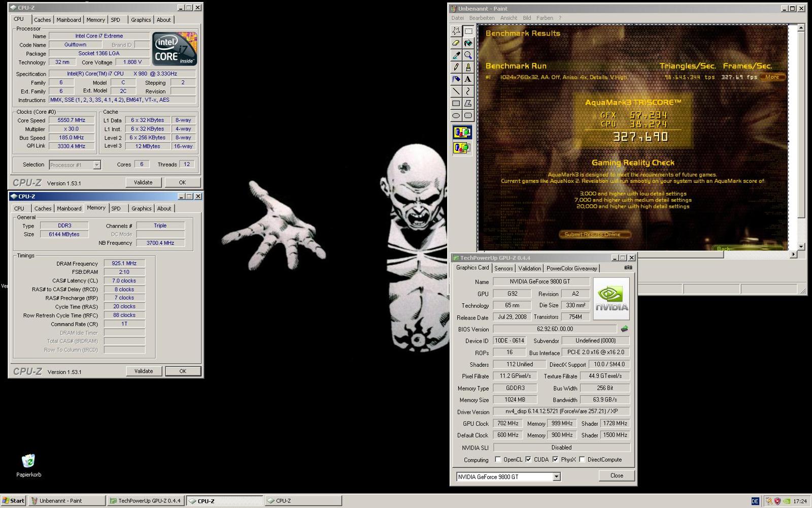Enable the OpenCL checkbox in GPU-Z
Screen dimensions: 812x508
pyautogui.click(x=498, y=460)
